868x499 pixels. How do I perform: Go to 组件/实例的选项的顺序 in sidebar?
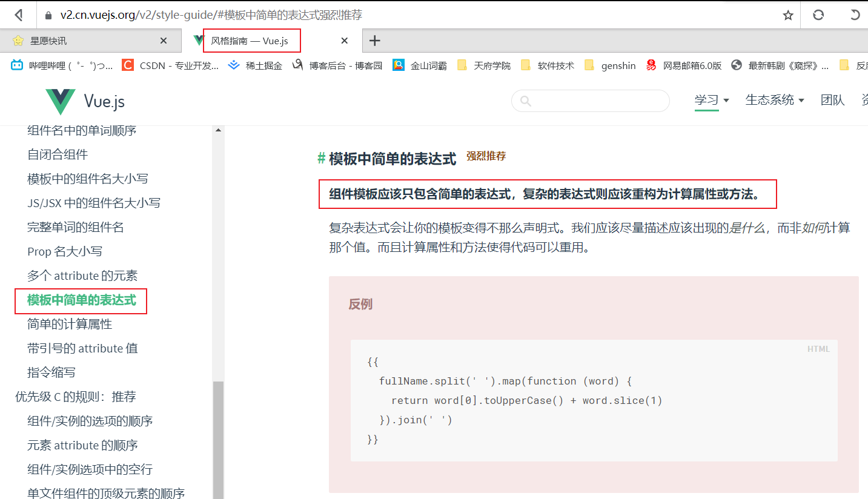pyautogui.click(x=90, y=421)
